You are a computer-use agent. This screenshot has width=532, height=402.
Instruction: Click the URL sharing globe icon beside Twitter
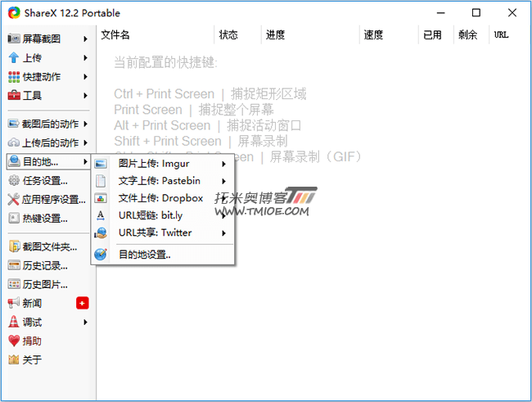pyautogui.click(x=101, y=233)
